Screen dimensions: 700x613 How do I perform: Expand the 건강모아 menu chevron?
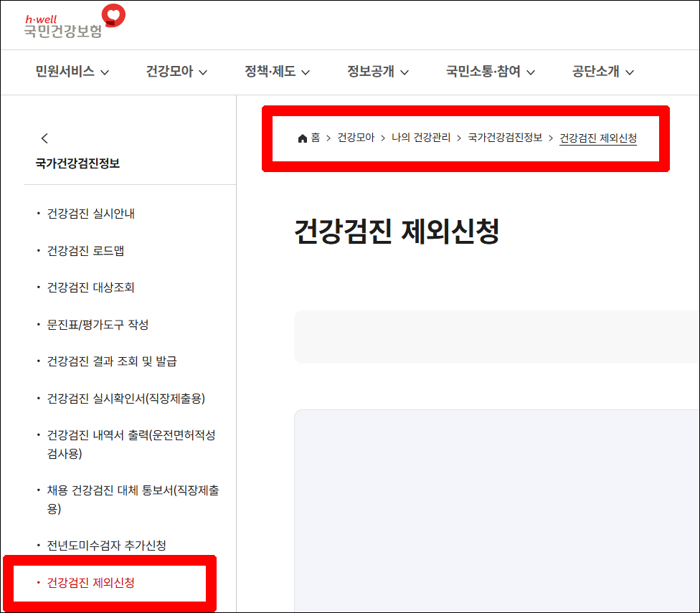[x=203, y=72]
